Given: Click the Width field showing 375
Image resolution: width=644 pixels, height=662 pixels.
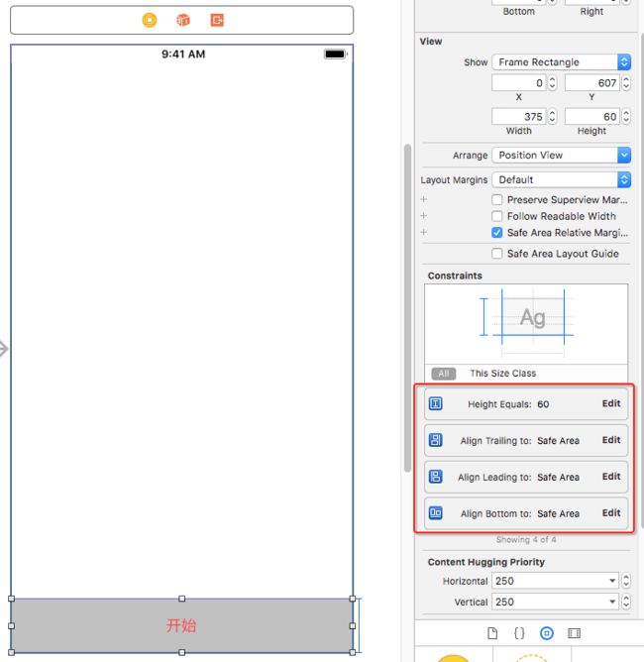Looking at the screenshot, I should [519, 117].
